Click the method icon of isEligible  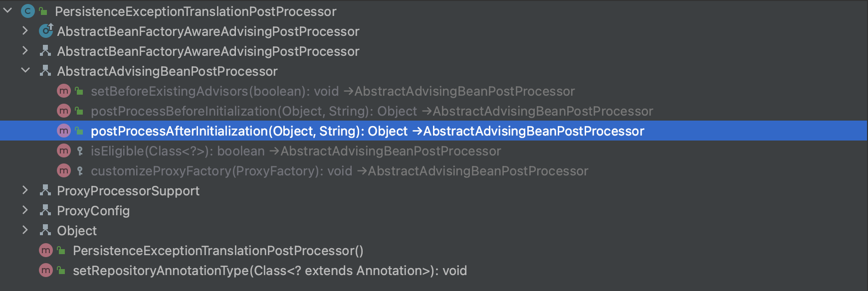[x=64, y=151]
